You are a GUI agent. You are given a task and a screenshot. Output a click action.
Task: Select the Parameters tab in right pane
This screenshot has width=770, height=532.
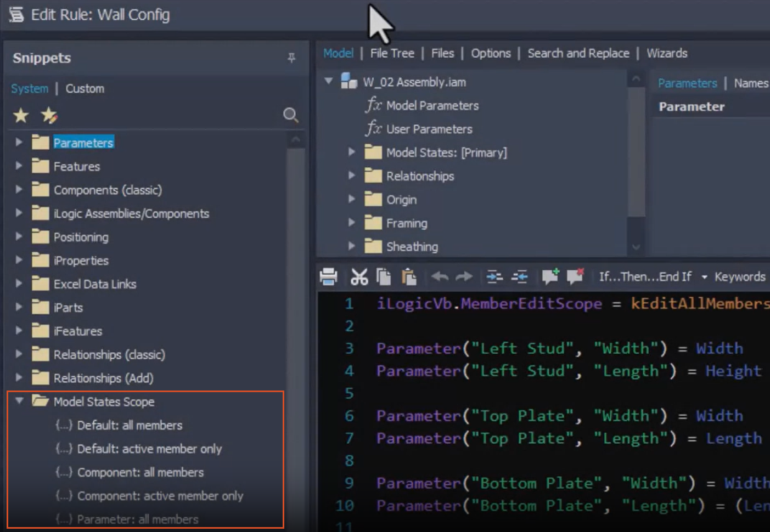[x=688, y=83]
